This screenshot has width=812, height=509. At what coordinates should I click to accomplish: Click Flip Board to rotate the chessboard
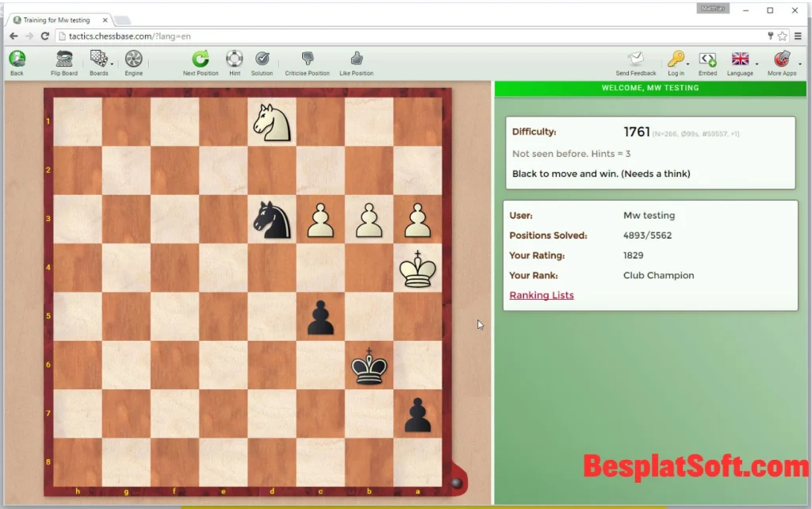pos(63,59)
